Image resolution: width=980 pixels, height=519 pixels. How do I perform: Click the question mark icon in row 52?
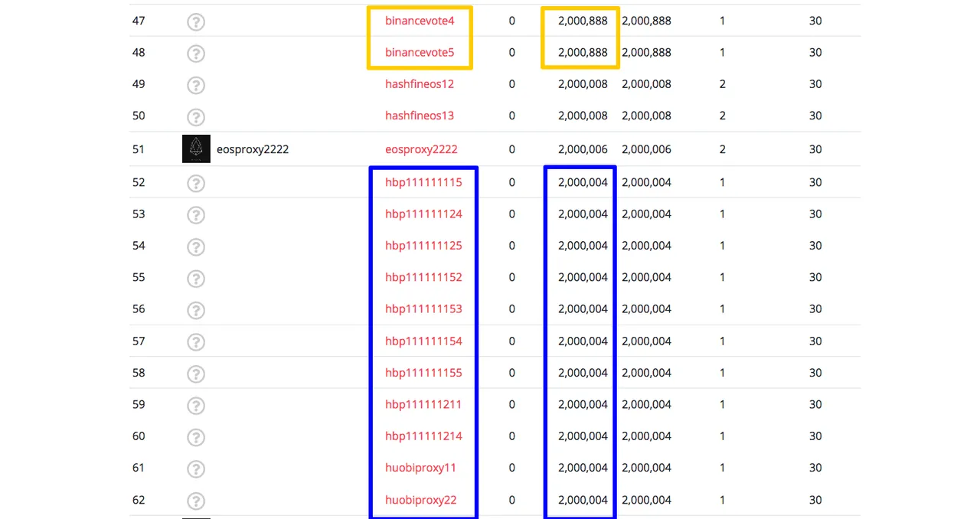click(x=196, y=183)
